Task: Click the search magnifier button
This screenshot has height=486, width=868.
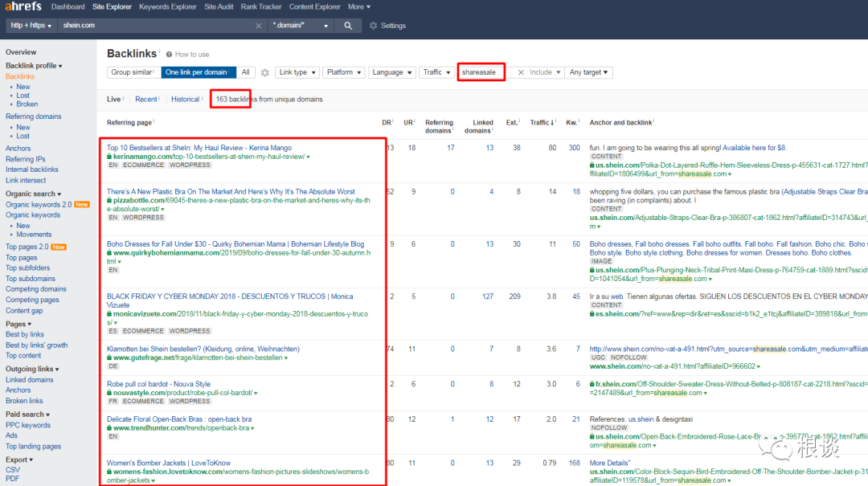Action: point(348,26)
